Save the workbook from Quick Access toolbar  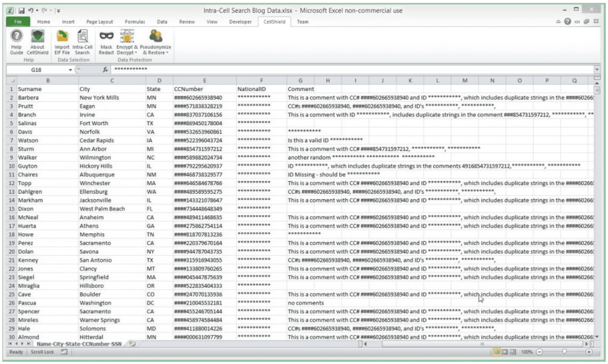22,11
